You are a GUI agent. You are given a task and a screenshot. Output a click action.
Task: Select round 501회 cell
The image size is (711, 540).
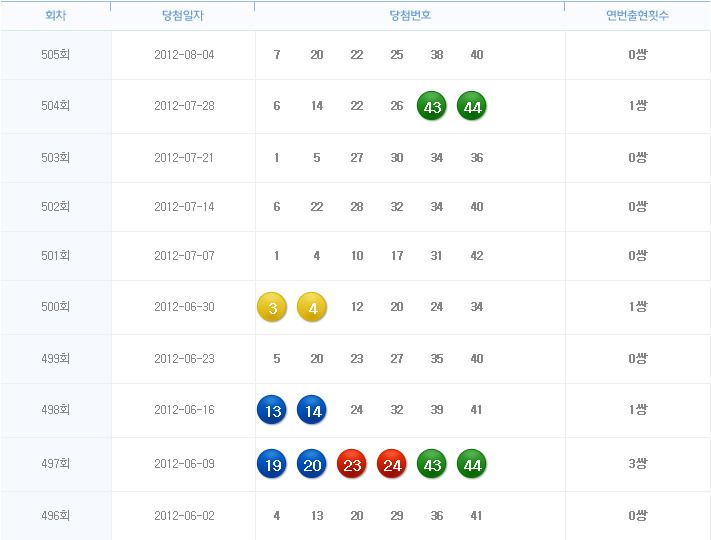pos(55,256)
